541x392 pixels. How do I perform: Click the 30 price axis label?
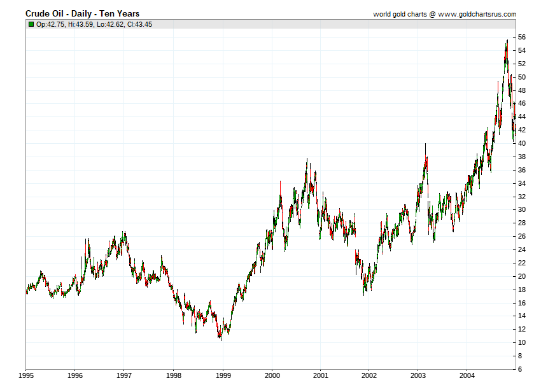pos(522,209)
